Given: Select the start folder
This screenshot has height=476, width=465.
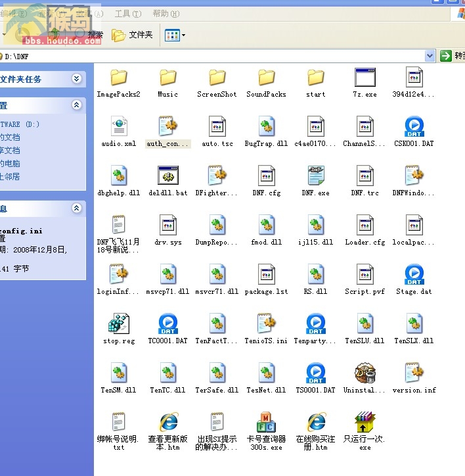Looking at the screenshot, I should click(x=315, y=78).
